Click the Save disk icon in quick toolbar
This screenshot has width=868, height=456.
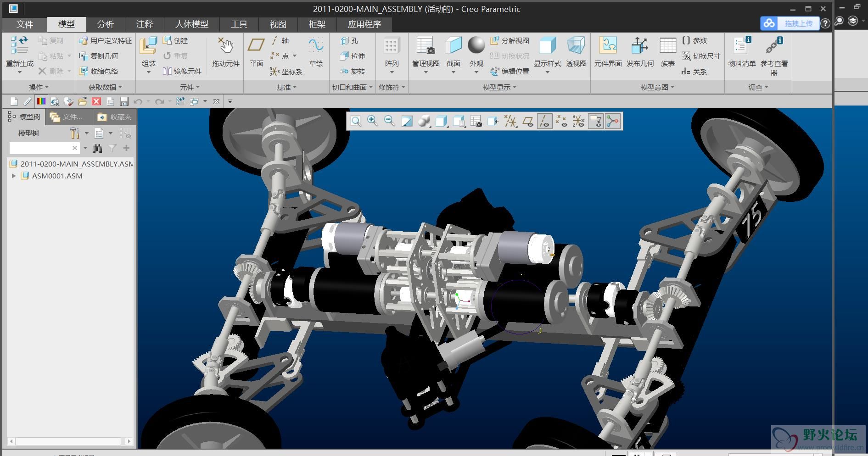[124, 101]
